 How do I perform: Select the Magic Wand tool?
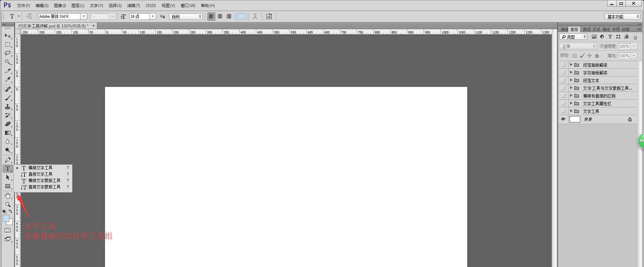8,62
